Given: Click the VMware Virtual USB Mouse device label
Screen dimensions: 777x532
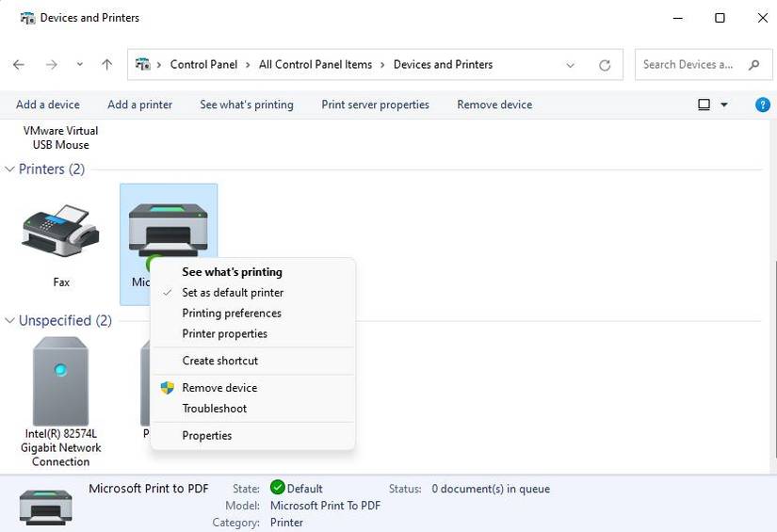Looking at the screenshot, I should point(61,137).
